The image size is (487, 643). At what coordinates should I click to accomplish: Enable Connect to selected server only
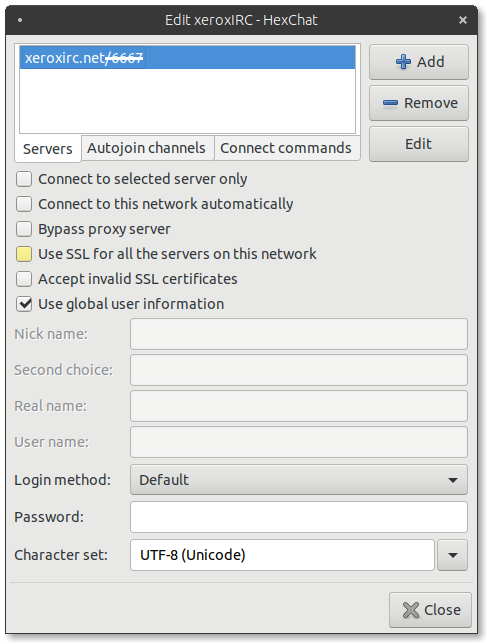pyautogui.click(x=24, y=179)
